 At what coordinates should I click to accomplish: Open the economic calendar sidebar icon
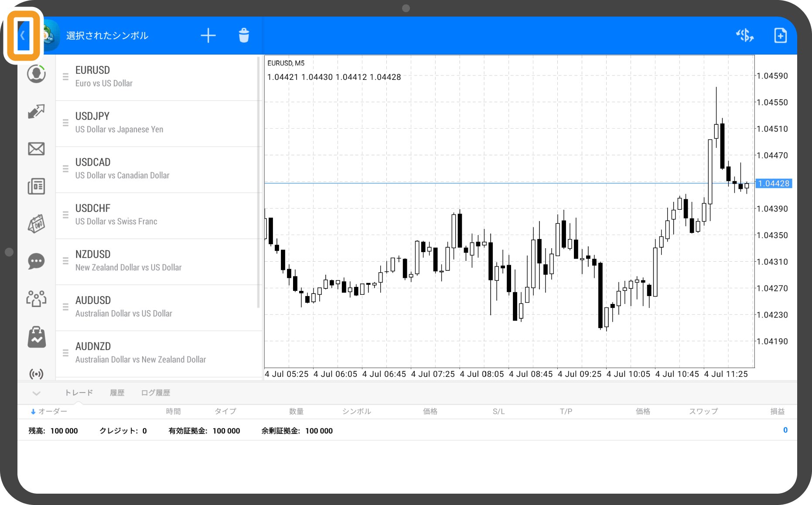tap(36, 224)
